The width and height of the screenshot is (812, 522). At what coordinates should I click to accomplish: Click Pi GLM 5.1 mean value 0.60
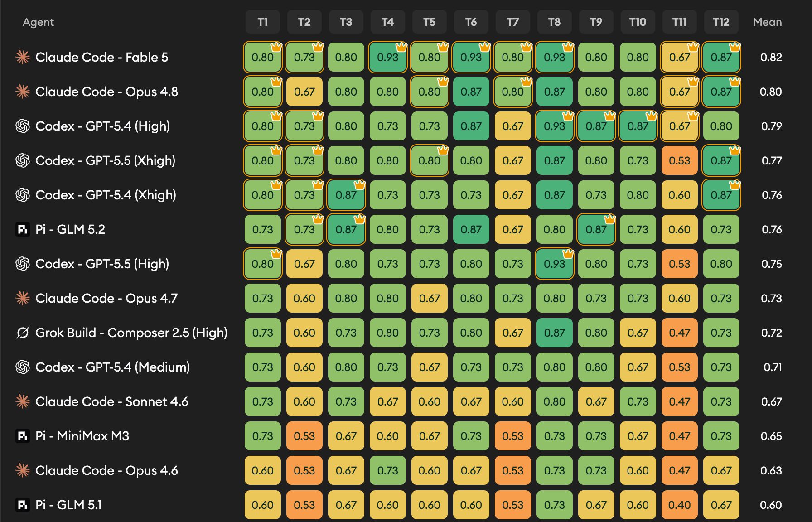tap(771, 505)
